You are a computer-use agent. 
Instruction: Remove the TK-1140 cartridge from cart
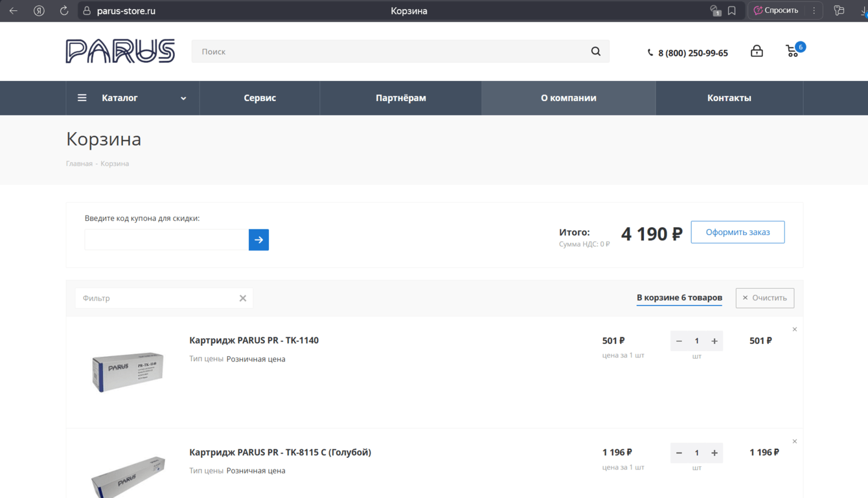[x=795, y=330]
